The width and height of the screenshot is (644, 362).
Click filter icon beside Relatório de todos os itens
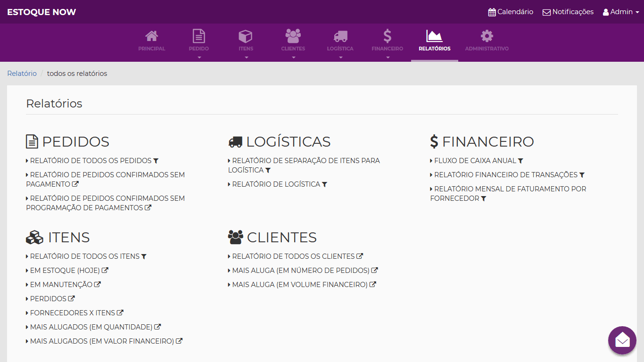pos(144,256)
